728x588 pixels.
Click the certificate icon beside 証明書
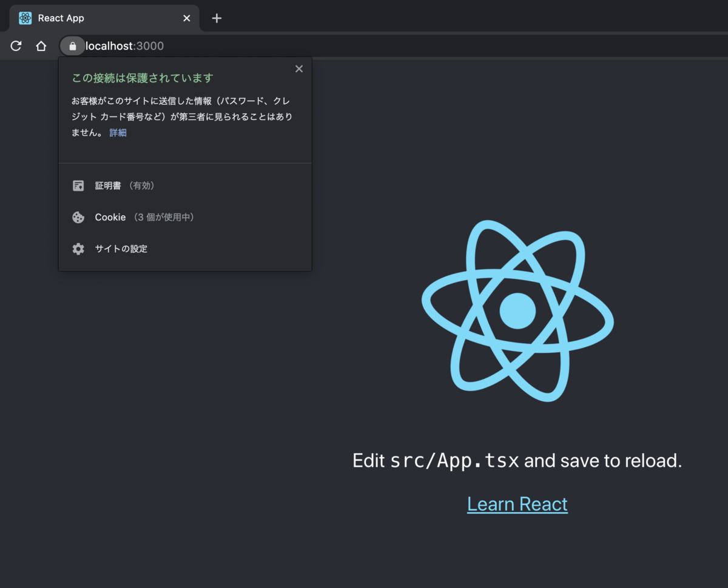78,185
